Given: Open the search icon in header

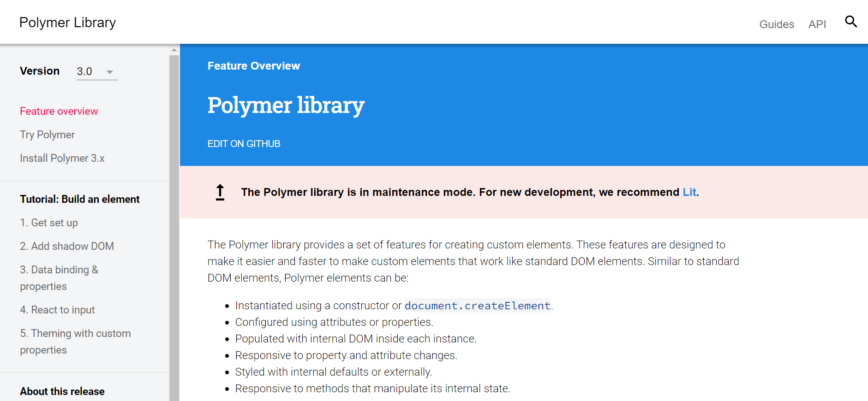Looking at the screenshot, I should pyautogui.click(x=851, y=22).
